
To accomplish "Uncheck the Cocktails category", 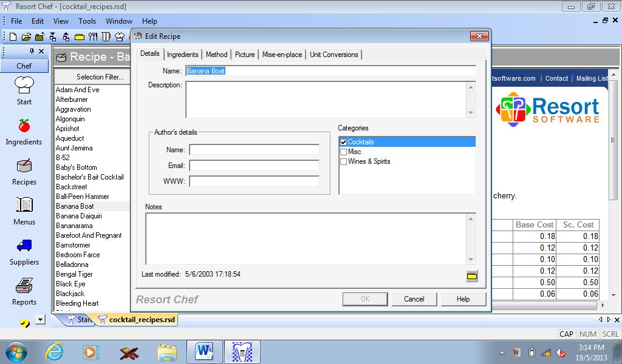I will 344,142.
